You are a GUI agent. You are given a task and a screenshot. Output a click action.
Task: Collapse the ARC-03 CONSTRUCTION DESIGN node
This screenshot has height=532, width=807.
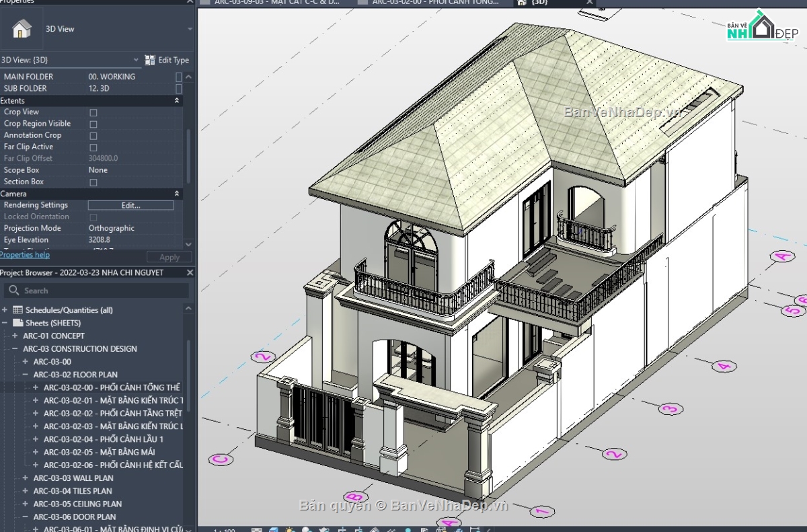(x=15, y=348)
